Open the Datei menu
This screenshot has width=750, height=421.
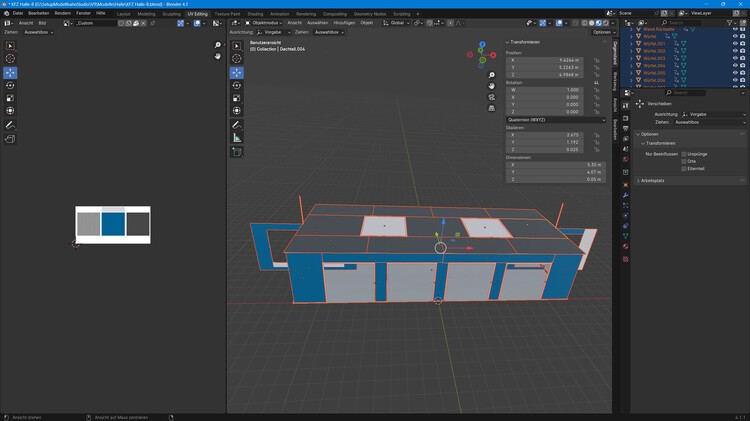tap(18, 13)
